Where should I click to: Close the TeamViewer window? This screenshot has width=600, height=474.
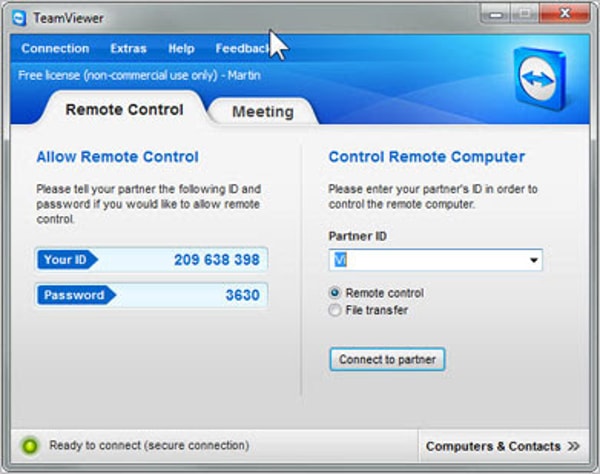(564, 15)
